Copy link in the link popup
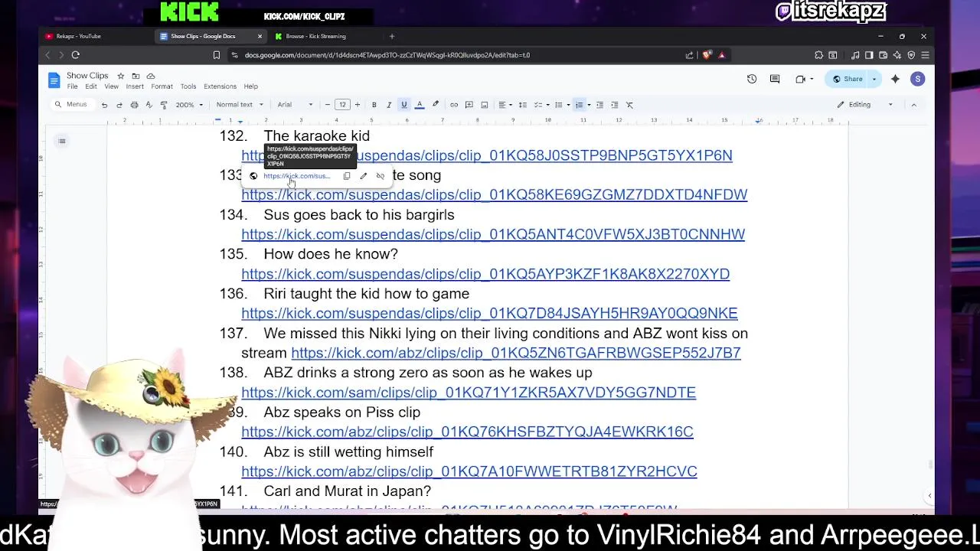Image resolution: width=980 pixels, height=551 pixels. [x=347, y=176]
